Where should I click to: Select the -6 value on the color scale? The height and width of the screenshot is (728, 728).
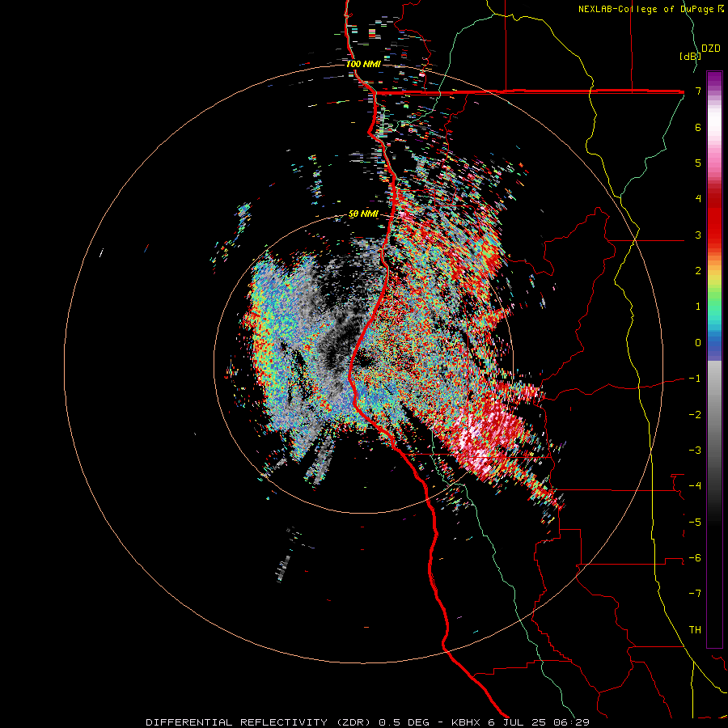tap(695, 558)
